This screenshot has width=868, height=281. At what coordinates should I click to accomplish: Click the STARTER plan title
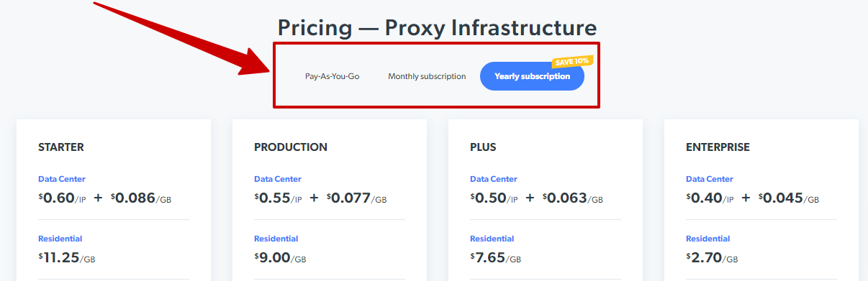coord(61,147)
